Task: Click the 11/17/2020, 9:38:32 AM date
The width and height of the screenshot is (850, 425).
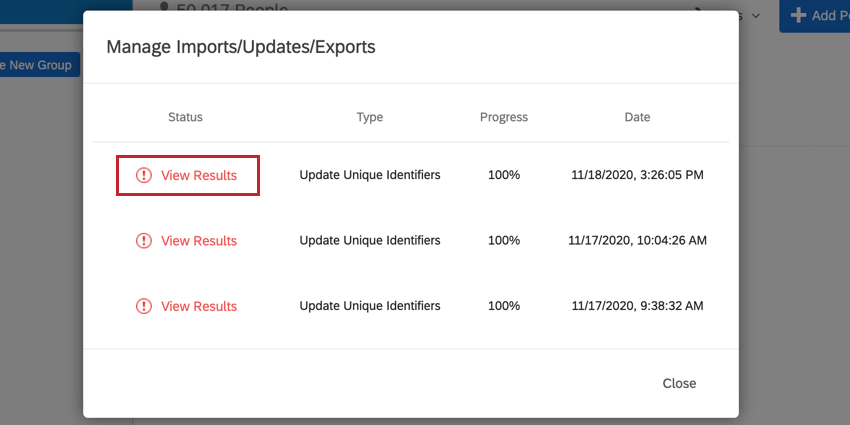Action: (637, 307)
